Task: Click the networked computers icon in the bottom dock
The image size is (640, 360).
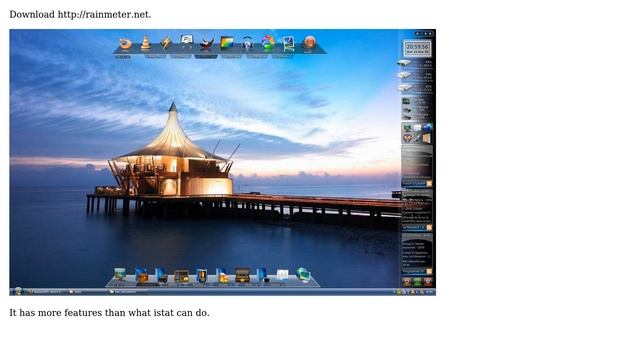Action: pos(303,275)
